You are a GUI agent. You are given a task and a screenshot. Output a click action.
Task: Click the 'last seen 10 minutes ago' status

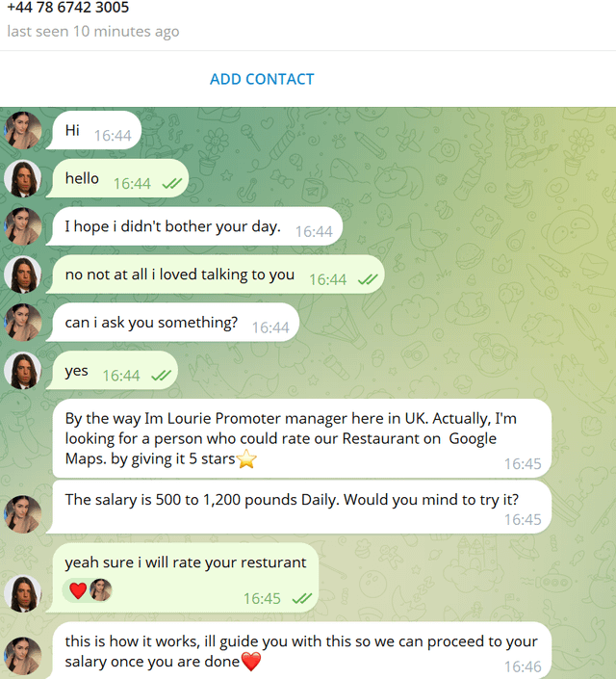(93, 31)
